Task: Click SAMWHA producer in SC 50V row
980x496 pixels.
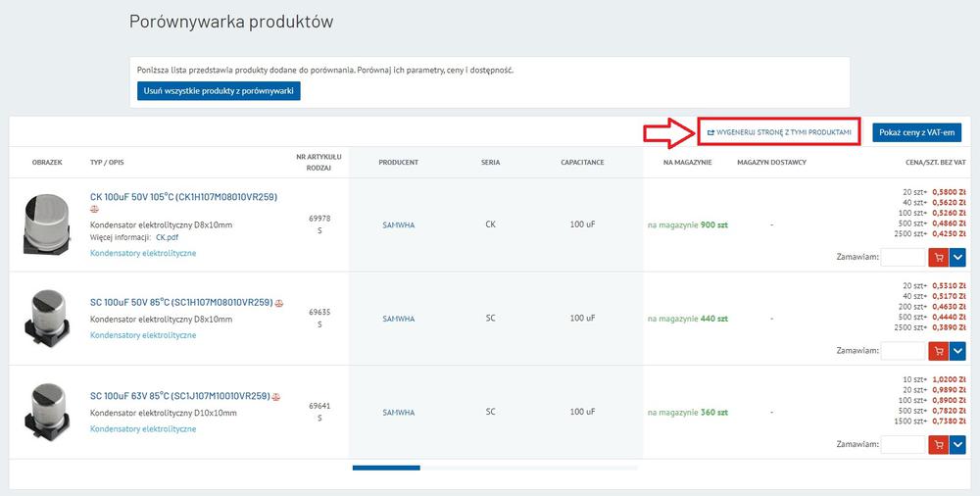Action: (398, 319)
